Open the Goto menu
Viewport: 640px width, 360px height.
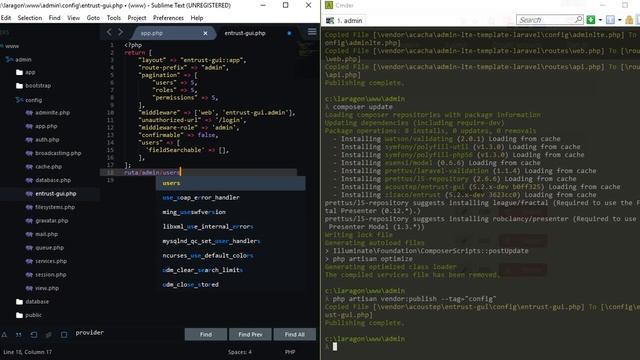(x=93, y=18)
